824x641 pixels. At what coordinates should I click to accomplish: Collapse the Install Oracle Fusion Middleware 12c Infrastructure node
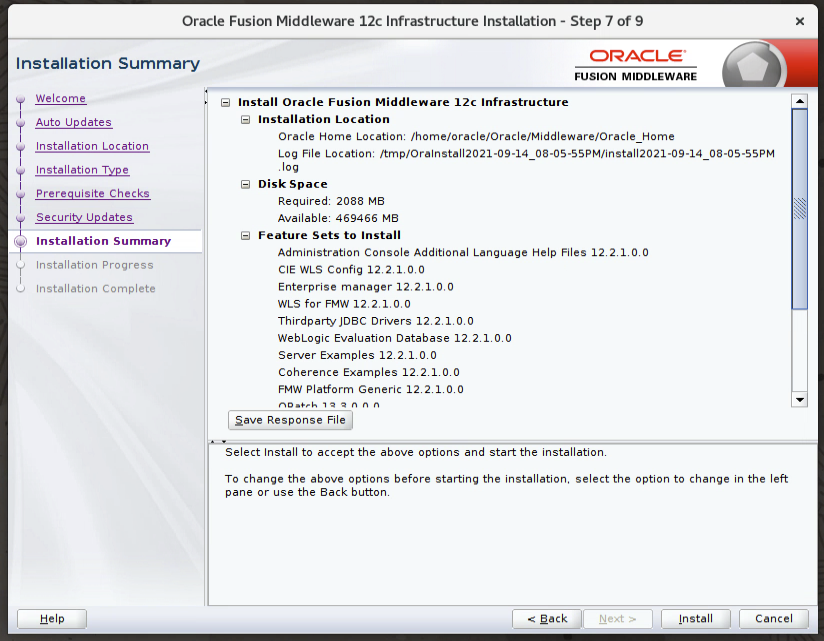coord(225,102)
